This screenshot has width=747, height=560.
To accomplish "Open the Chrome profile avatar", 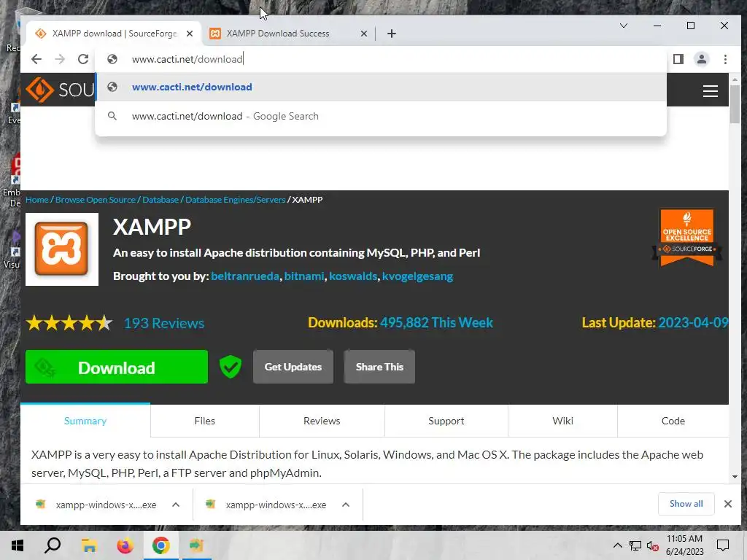I will [702, 59].
